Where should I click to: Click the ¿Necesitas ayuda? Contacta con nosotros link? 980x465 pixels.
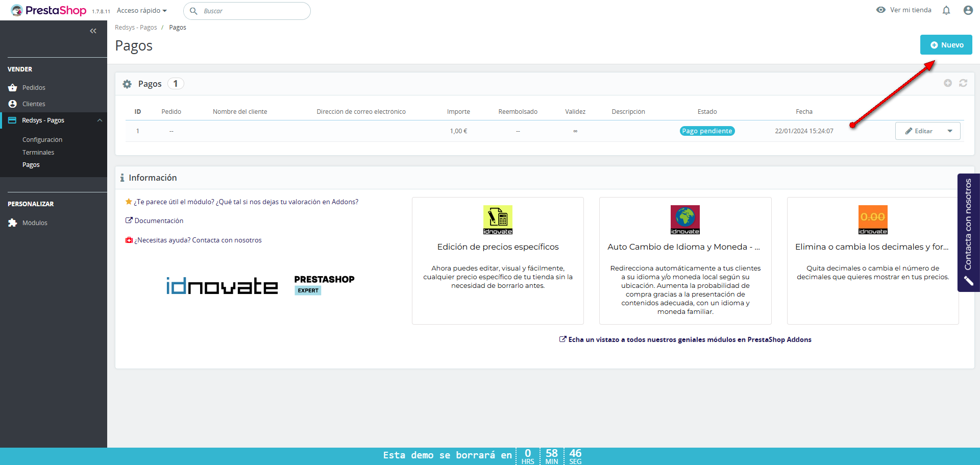198,240
